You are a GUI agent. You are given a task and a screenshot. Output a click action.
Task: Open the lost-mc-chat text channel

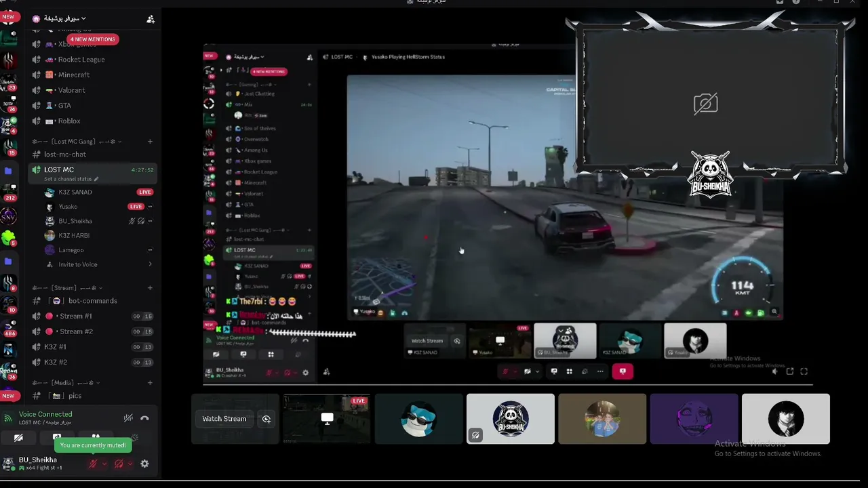(x=93, y=155)
